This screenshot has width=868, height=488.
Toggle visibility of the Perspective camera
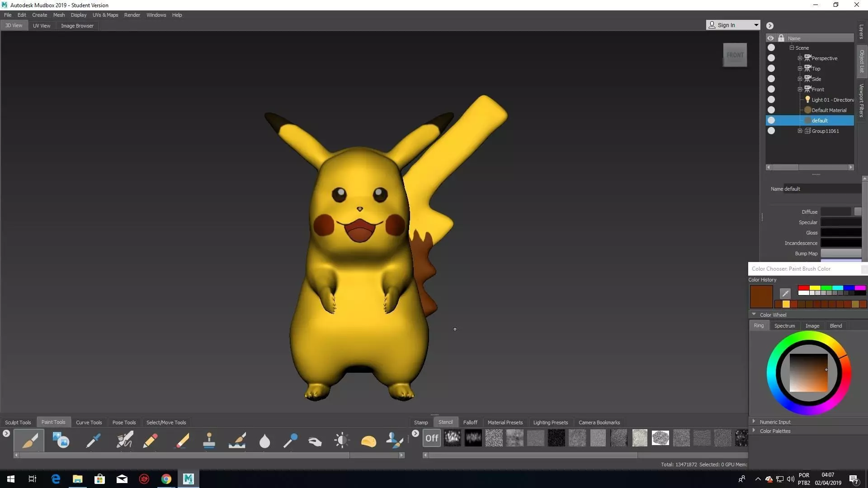tap(771, 58)
